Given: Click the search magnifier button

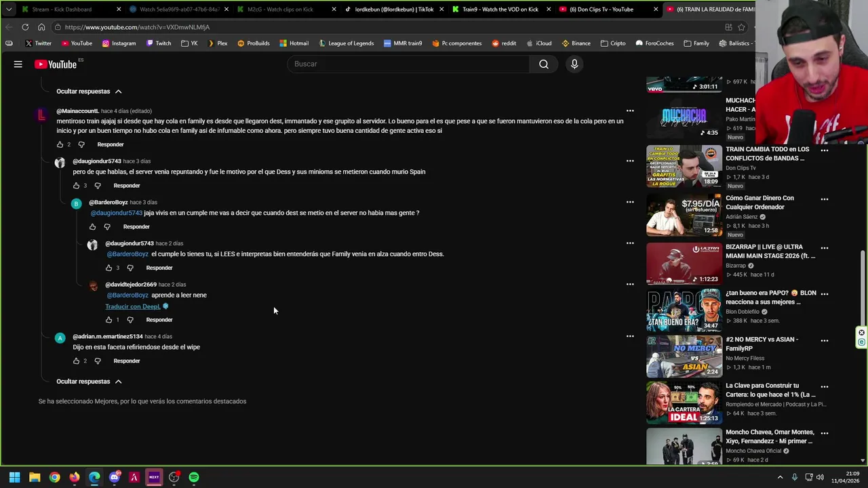Looking at the screenshot, I should click(544, 64).
